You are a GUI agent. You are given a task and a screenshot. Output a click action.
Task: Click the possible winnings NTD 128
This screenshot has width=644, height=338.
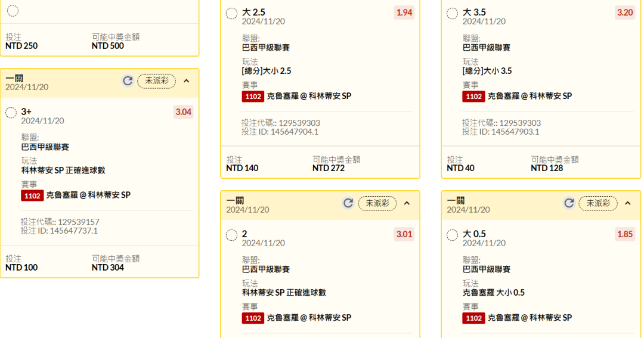[547, 168]
